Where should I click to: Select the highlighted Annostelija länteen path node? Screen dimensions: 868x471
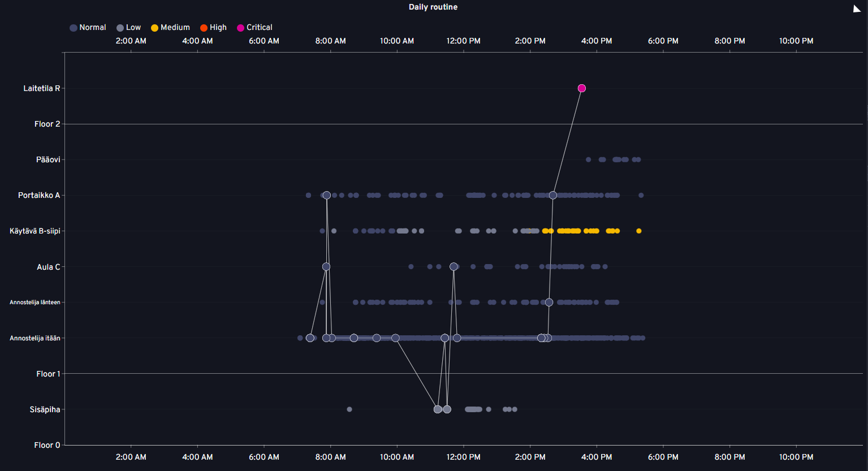549,303
